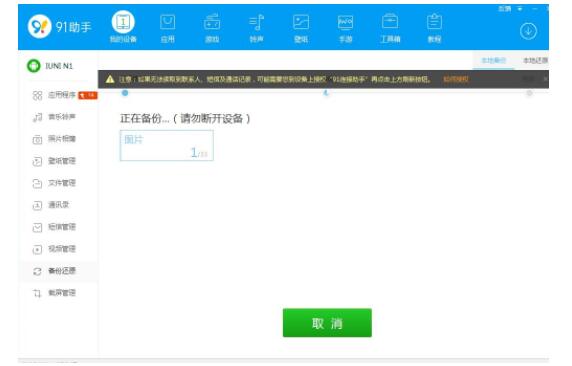Click the 取消 cancel button
572x366 pixels.
pyautogui.click(x=327, y=323)
